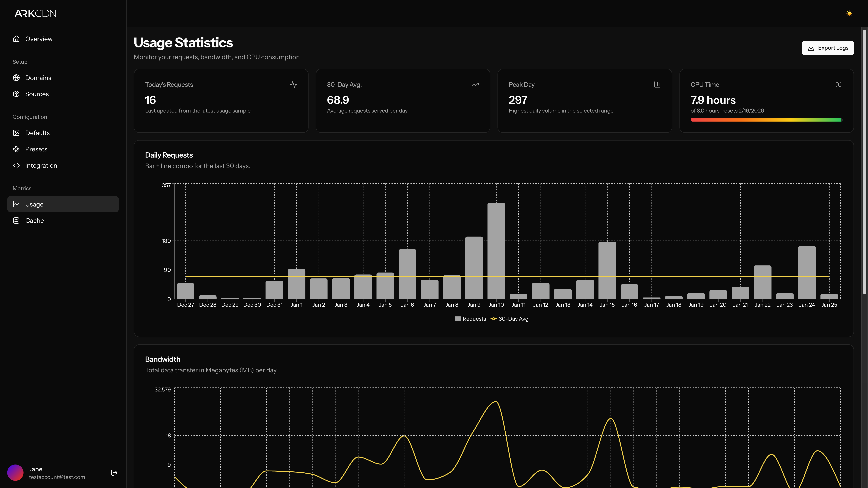Viewport: 868px width, 488px height.
Task: Click the Jan 15 bar in Daily Requests
Action: (607, 271)
